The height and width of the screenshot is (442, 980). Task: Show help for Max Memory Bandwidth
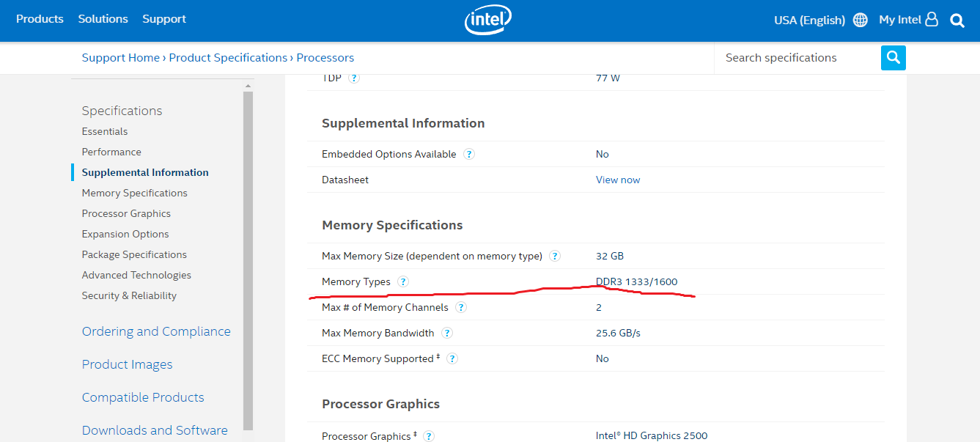pyautogui.click(x=447, y=333)
